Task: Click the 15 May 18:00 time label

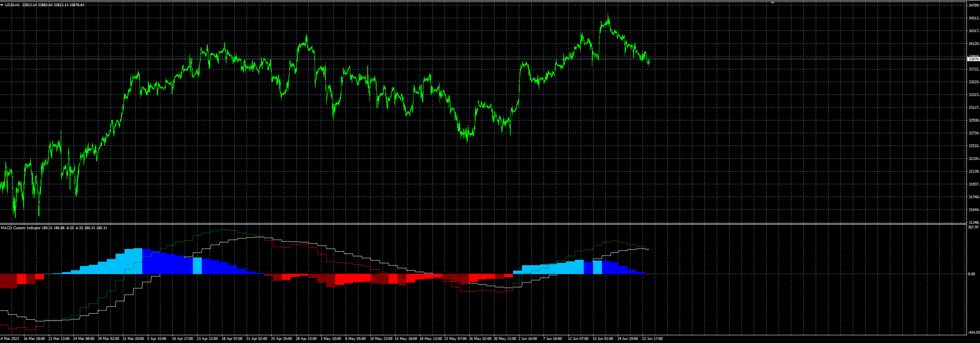Action: point(406,339)
